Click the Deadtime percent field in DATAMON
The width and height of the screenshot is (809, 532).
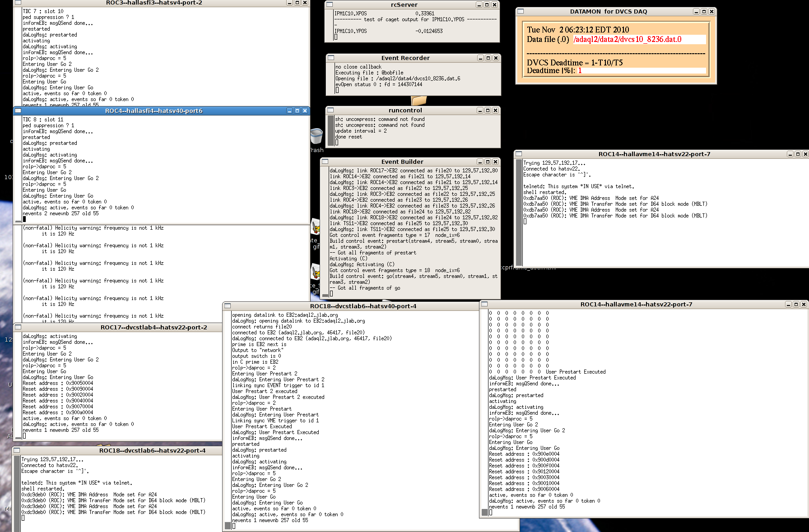(x=641, y=70)
